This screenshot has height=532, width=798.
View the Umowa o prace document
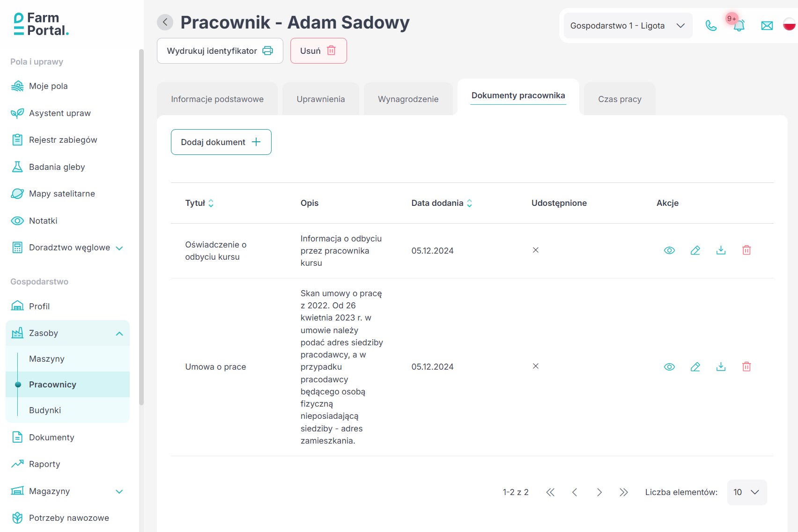click(x=669, y=367)
